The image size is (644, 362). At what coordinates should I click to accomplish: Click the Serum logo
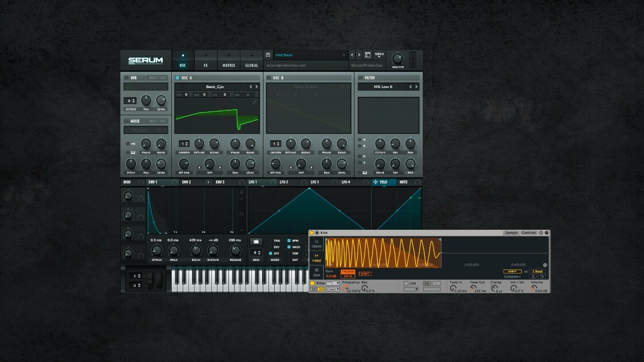[x=145, y=61]
